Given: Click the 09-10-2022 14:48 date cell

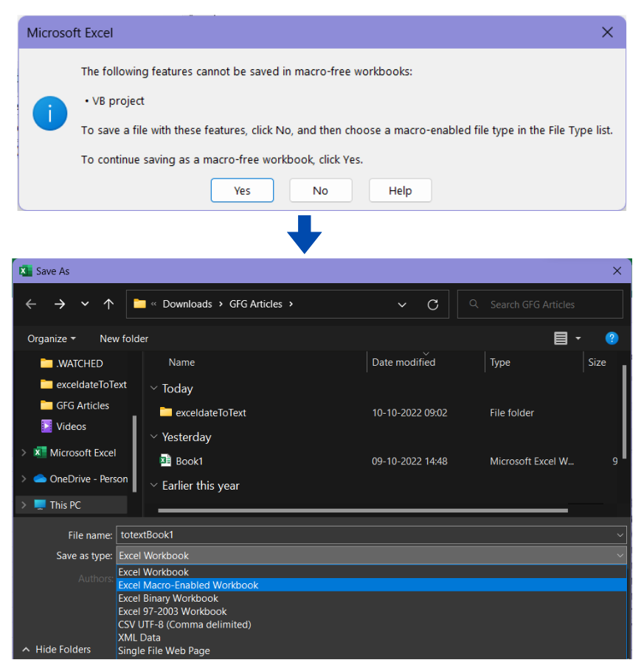Looking at the screenshot, I should [409, 461].
